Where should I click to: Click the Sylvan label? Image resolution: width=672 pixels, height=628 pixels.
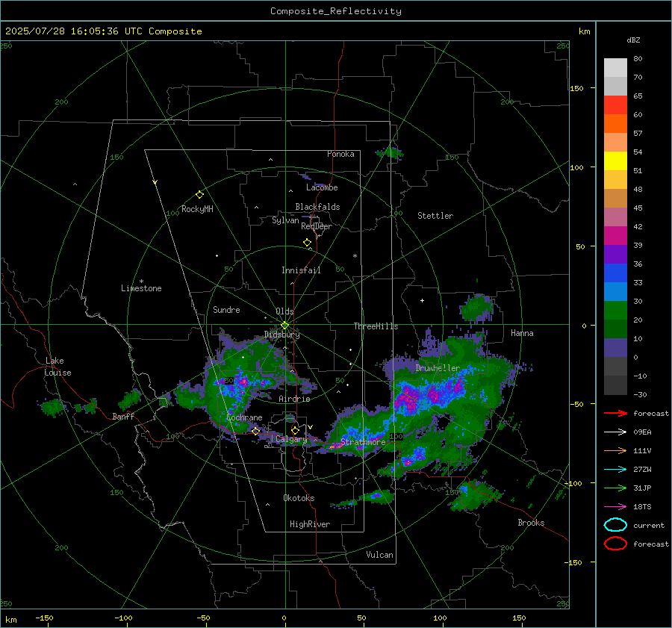285,220
